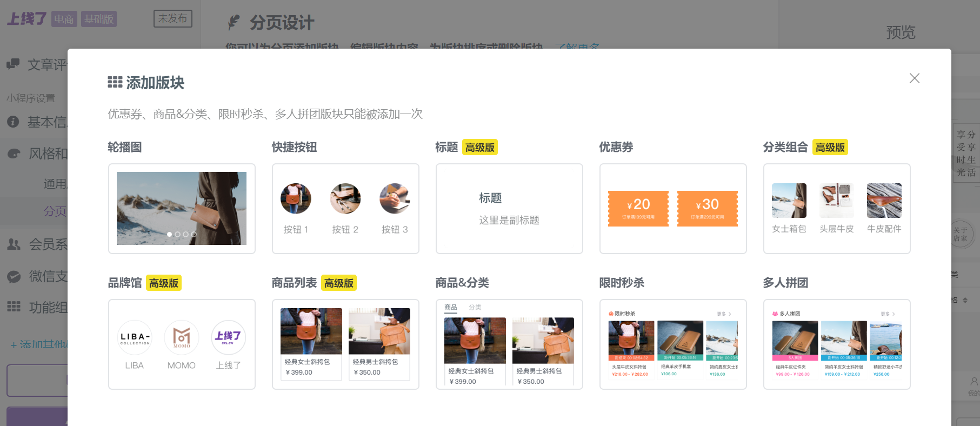980x426 pixels.
Task: Click 更多 in the 多人拼团 preview
Action: (888, 314)
